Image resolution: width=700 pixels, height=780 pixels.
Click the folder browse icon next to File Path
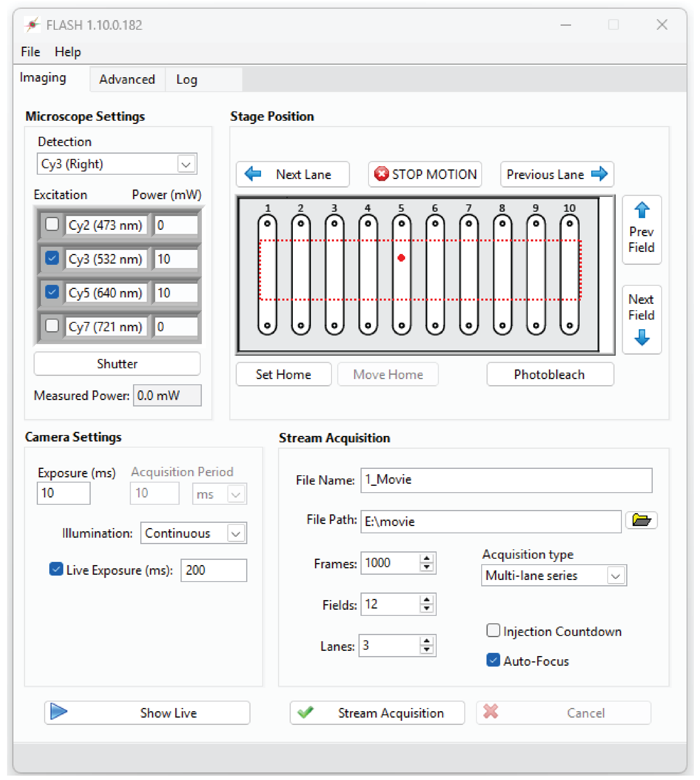click(641, 520)
